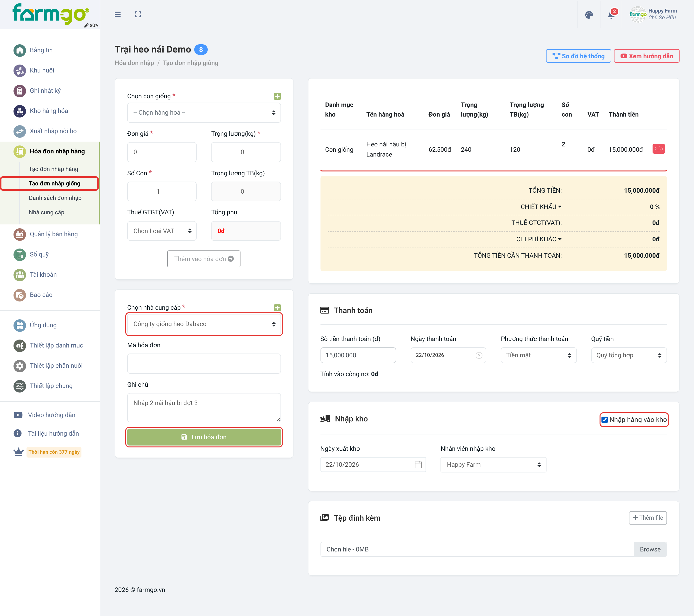694x616 pixels.
Task: Uncheck Nhập hàng vào kho checkbox
Action: pyautogui.click(x=604, y=420)
